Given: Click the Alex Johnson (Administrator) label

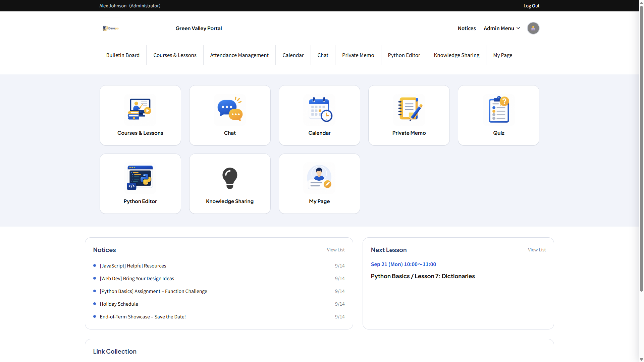Looking at the screenshot, I should point(130,6).
